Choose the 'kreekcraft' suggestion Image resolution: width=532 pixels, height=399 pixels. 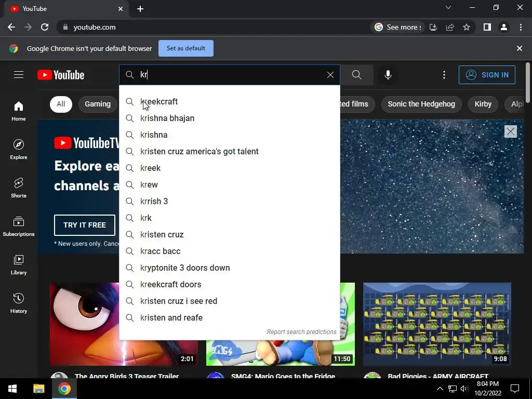tap(230, 101)
